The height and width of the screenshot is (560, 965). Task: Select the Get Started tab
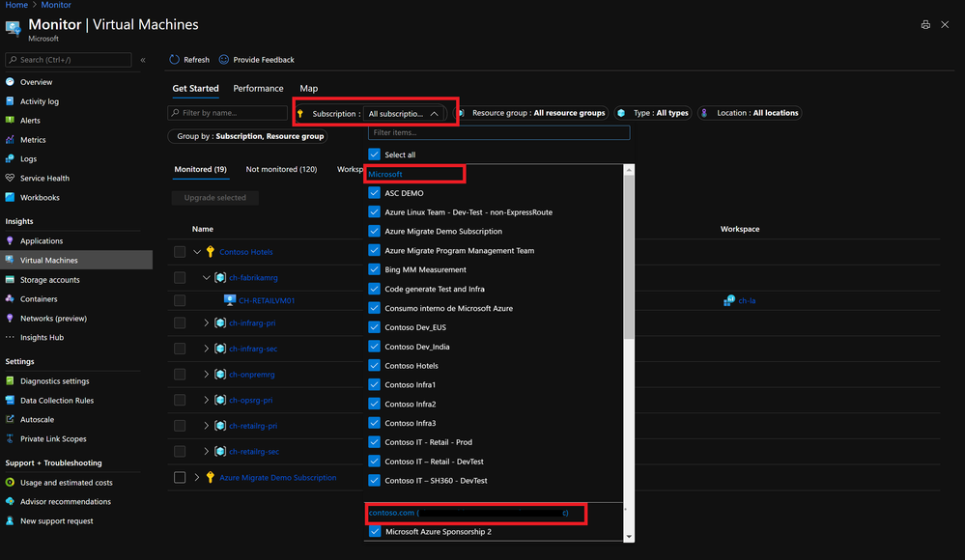point(195,89)
